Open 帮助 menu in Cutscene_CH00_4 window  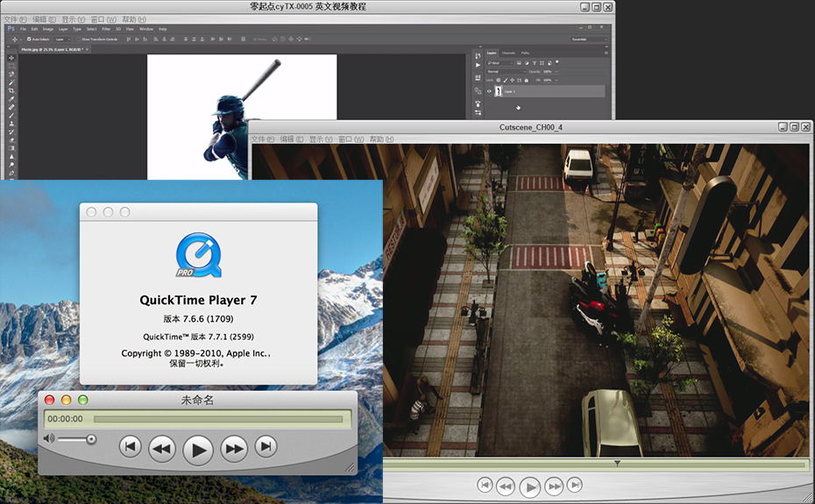click(381, 139)
